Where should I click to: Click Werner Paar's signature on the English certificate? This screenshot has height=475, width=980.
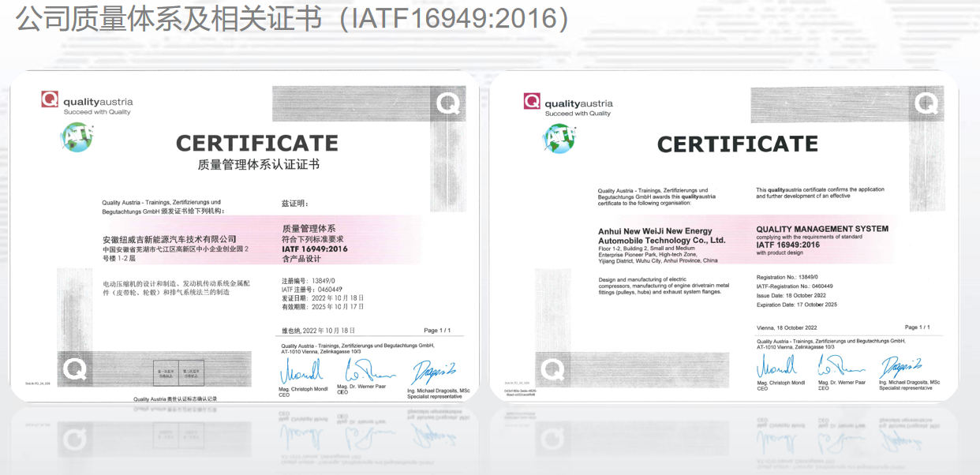point(840,366)
